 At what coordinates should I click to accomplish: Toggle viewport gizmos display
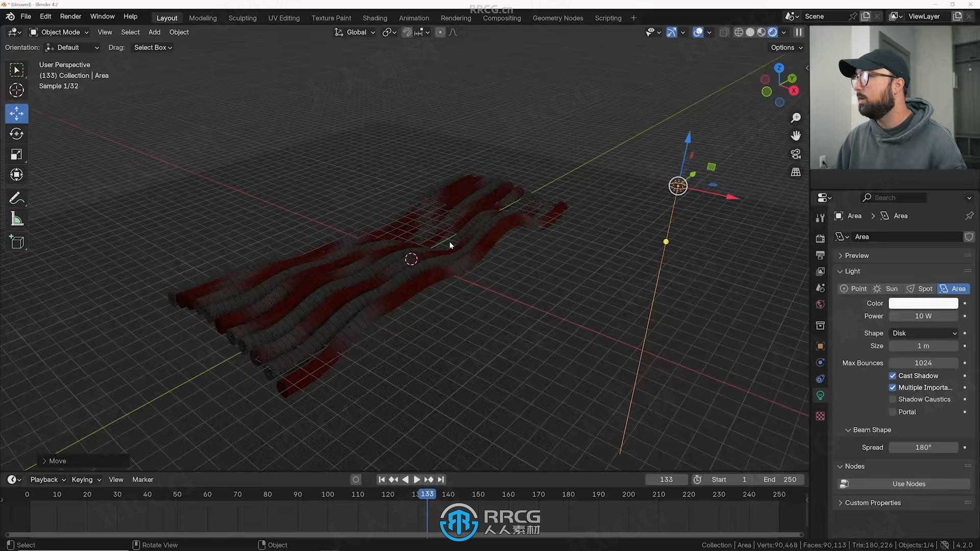pos(672,32)
